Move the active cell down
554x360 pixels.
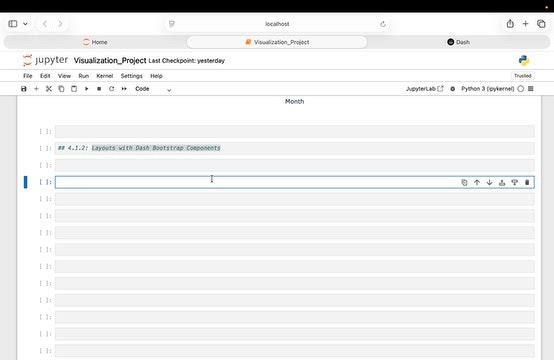(x=489, y=182)
